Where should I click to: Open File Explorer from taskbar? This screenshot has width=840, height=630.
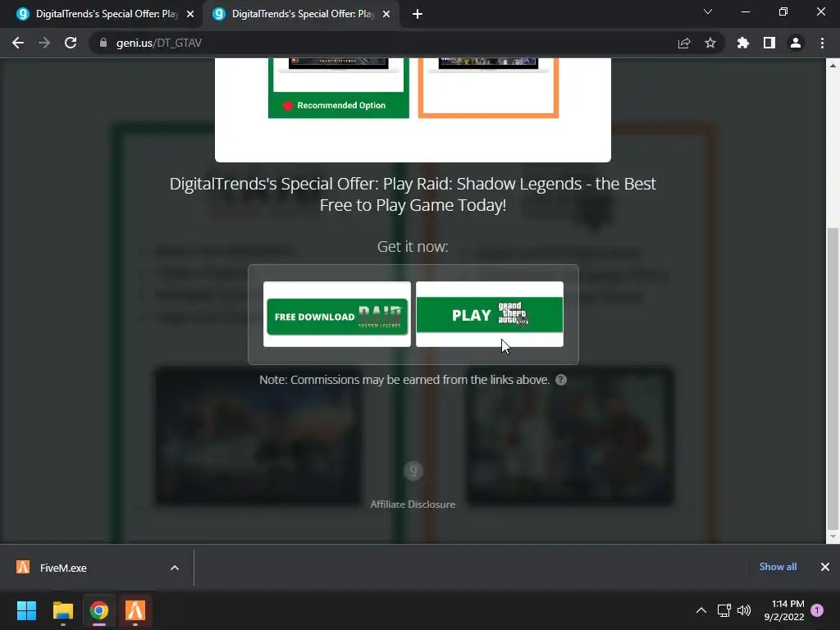click(x=62, y=610)
